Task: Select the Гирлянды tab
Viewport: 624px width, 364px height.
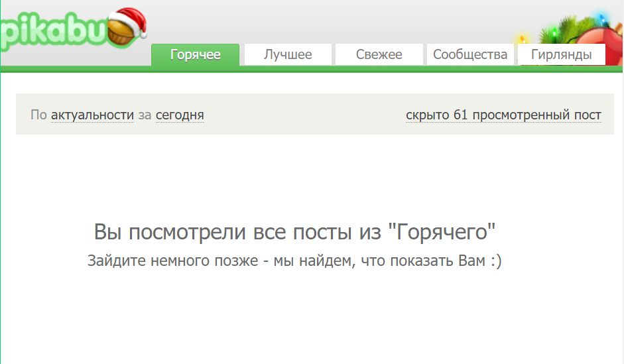Action: tap(561, 54)
